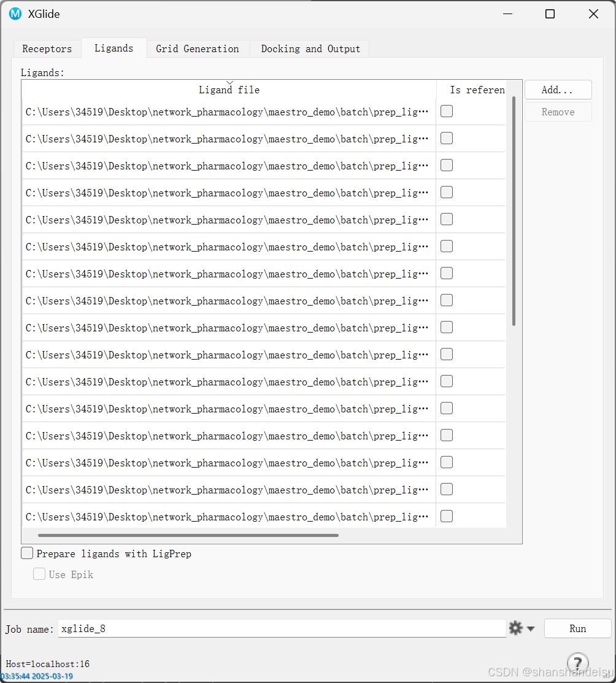
Task: Start the job with the Run button
Action: pos(577,628)
